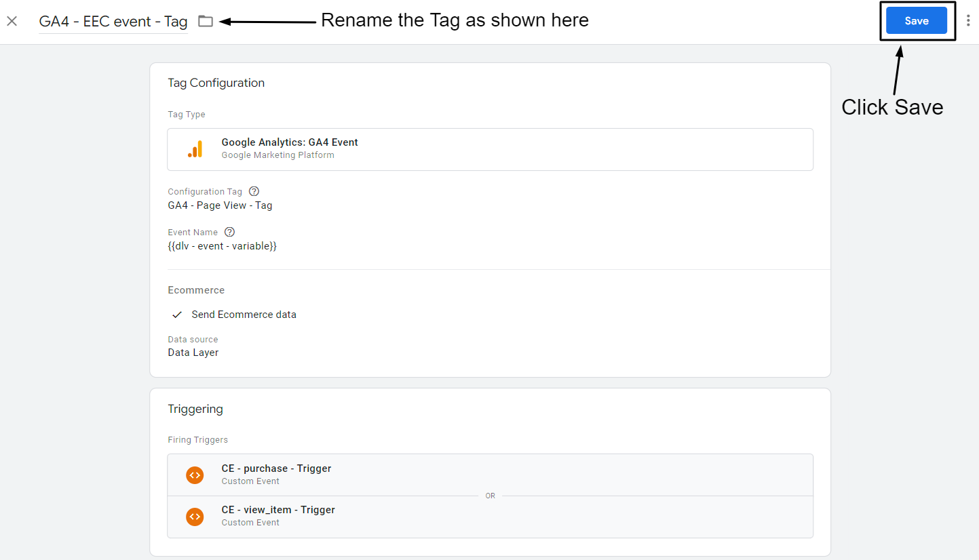Edit the GA4 - EEC event - Tag name field
This screenshot has height=560, width=979.
pyautogui.click(x=113, y=21)
